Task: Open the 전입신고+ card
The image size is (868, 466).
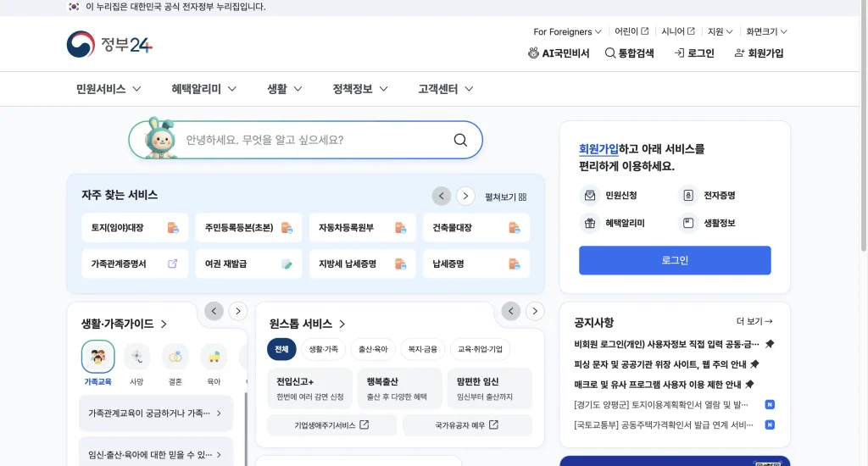Action: [x=309, y=389]
